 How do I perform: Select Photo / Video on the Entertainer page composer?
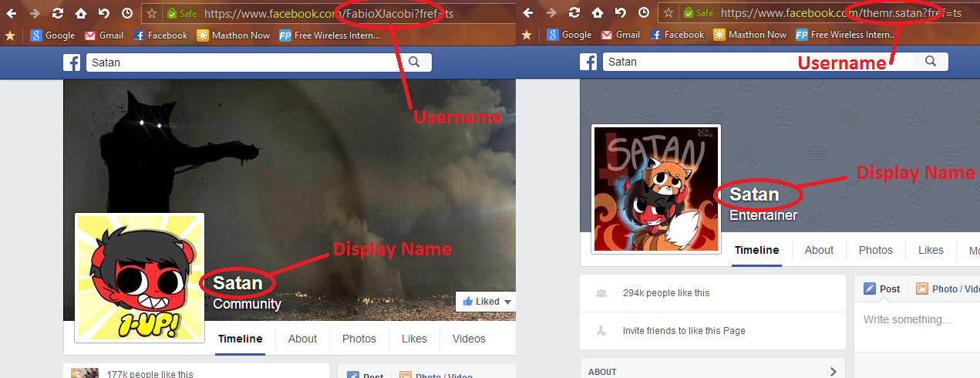tap(948, 289)
